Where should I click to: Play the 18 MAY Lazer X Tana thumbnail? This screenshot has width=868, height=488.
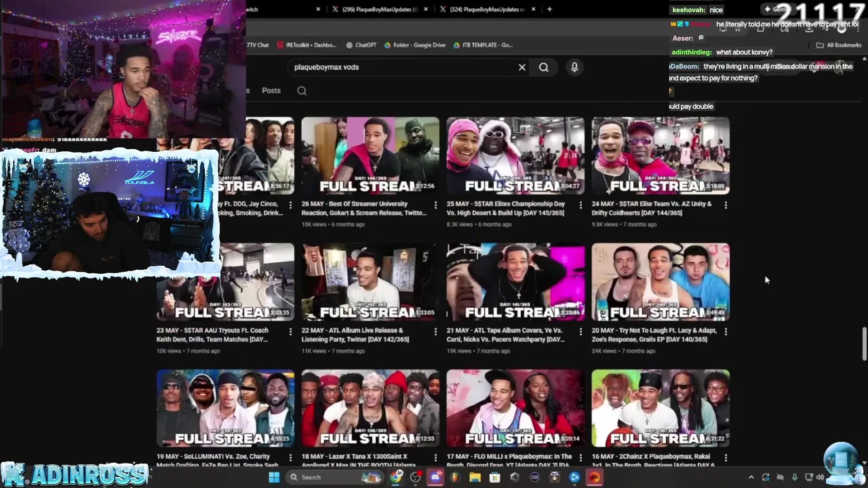click(370, 408)
